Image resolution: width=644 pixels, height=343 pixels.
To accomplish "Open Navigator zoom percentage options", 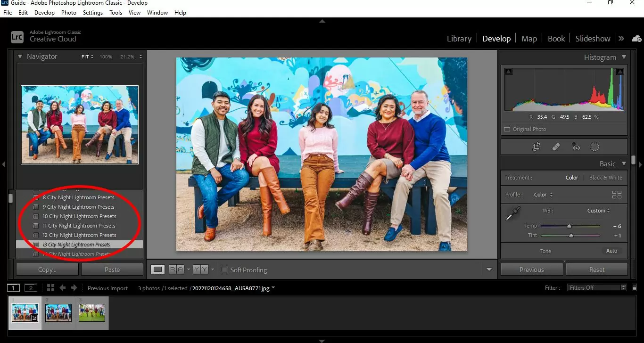I will [x=140, y=57].
